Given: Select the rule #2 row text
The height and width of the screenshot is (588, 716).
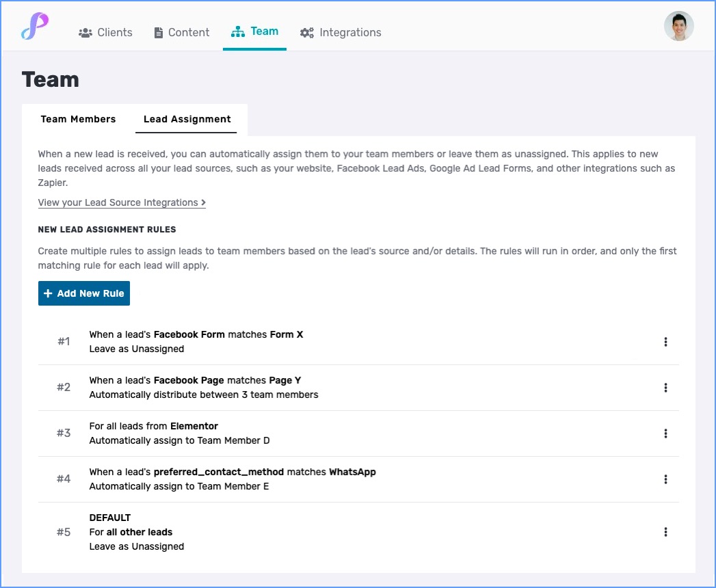Looking at the screenshot, I should coord(203,387).
